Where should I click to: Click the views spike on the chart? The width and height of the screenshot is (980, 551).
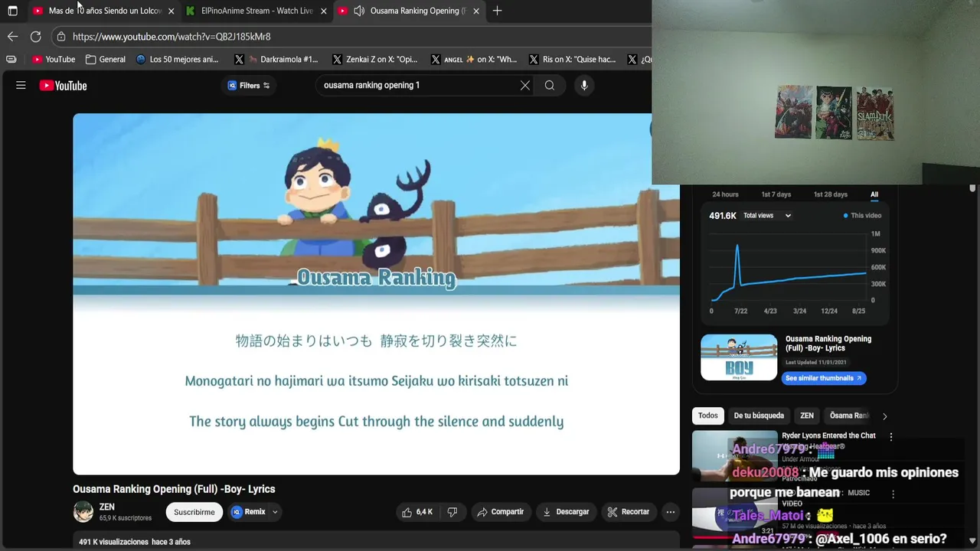(x=737, y=247)
